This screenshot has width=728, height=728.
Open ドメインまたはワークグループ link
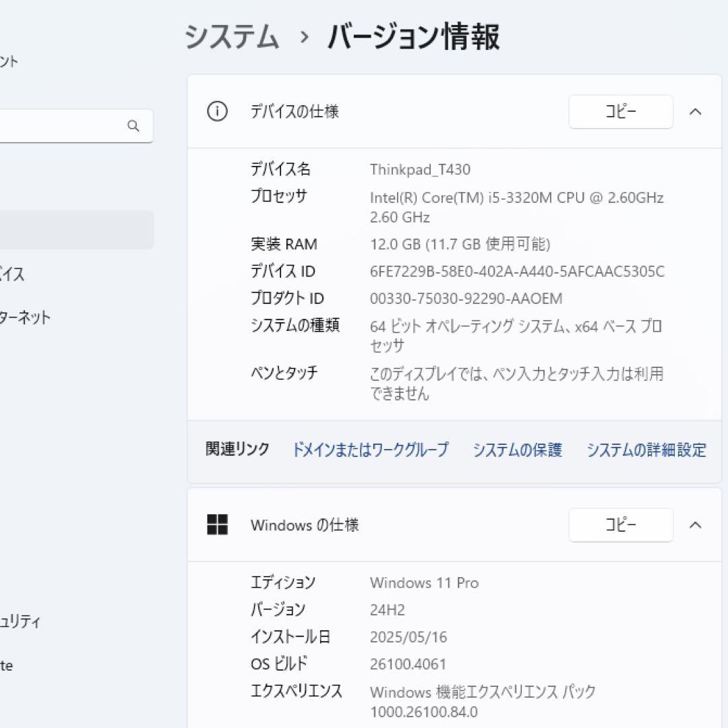point(370,450)
